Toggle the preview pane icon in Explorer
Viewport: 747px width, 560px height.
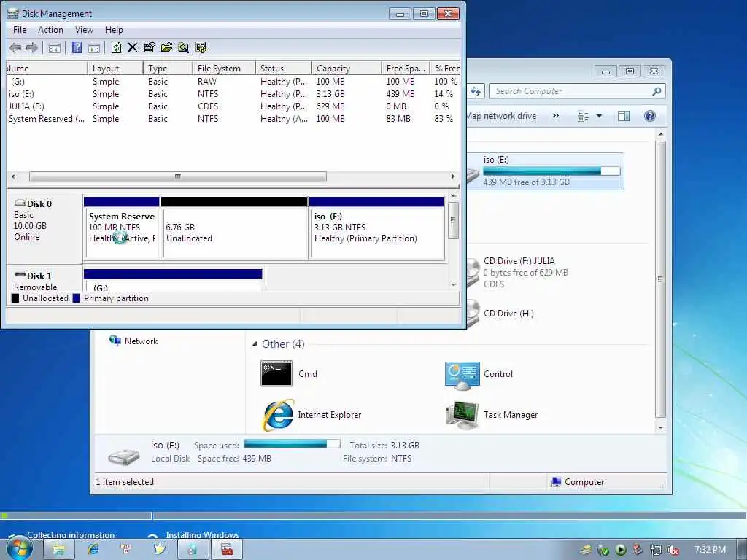click(624, 116)
